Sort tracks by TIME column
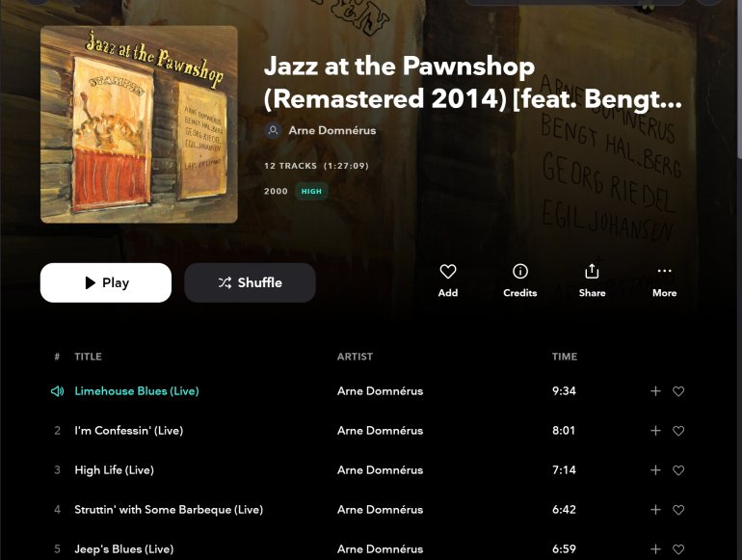The height and width of the screenshot is (560, 742). coord(565,357)
